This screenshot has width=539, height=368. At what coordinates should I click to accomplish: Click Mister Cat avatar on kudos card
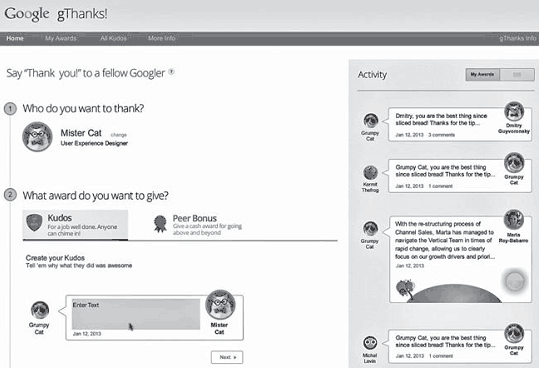[x=220, y=304]
